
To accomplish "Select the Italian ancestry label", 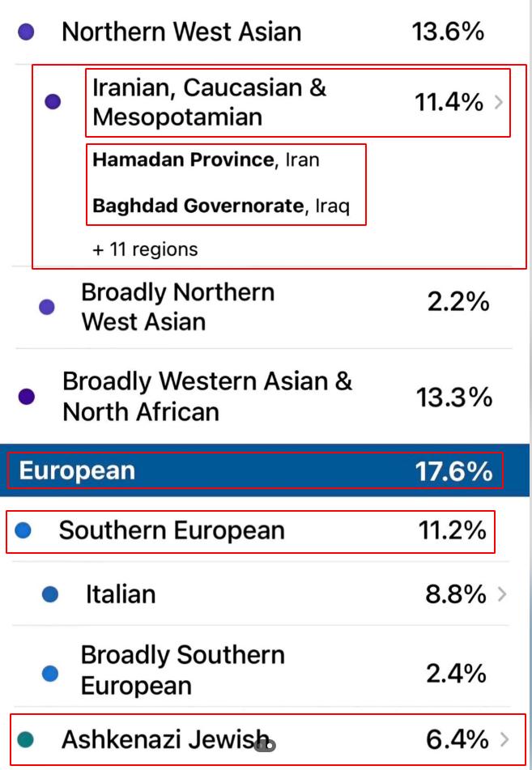I will 121,594.
